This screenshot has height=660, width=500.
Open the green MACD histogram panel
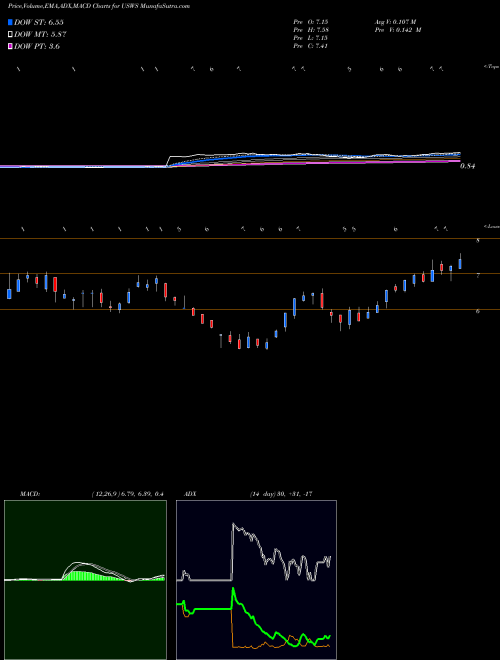click(x=85, y=580)
